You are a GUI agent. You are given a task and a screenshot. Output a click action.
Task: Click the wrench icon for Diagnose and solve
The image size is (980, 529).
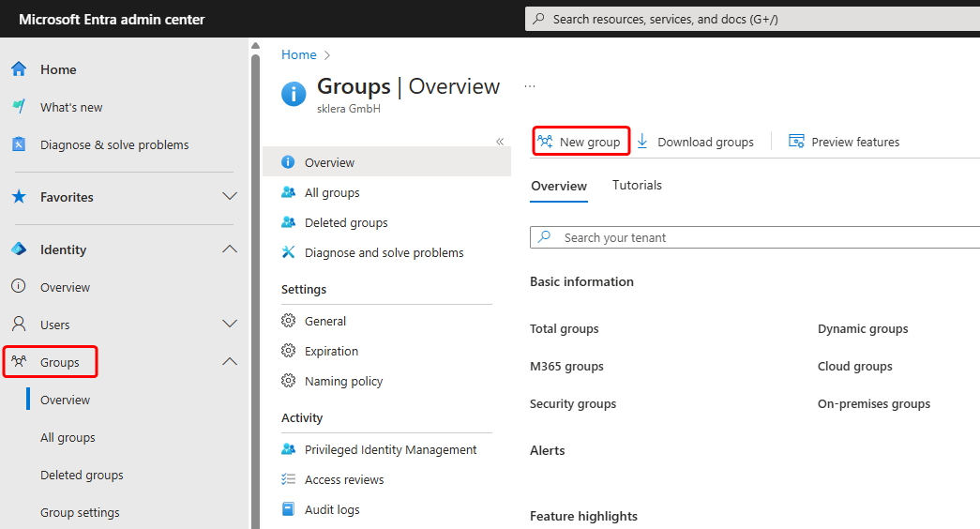tap(288, 252)
